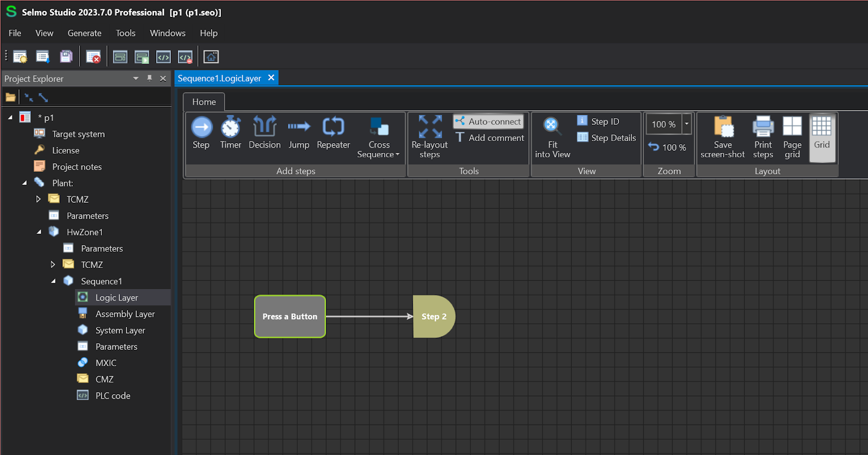Image resolution: width=868 pixels, height=455 pixels.
Task: Pin the Project Explorer panel
Action: pyautogui.click(x=150, y=78)
